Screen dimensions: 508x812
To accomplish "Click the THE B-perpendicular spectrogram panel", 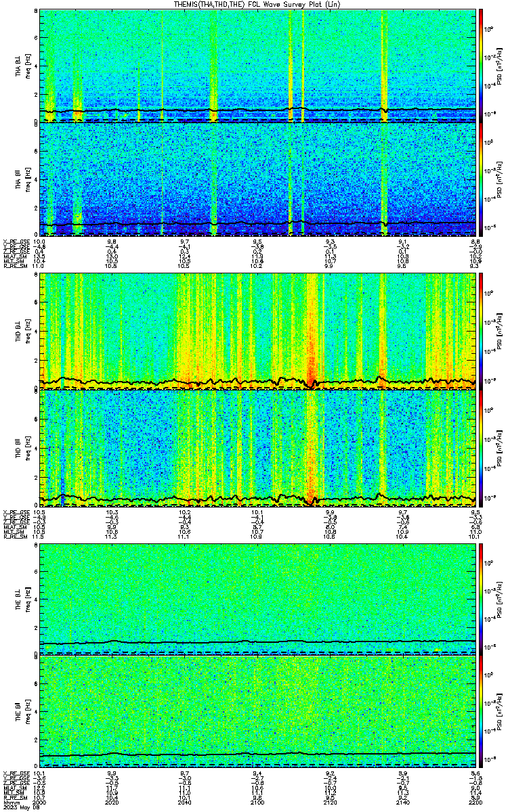I will coord(258,599).
